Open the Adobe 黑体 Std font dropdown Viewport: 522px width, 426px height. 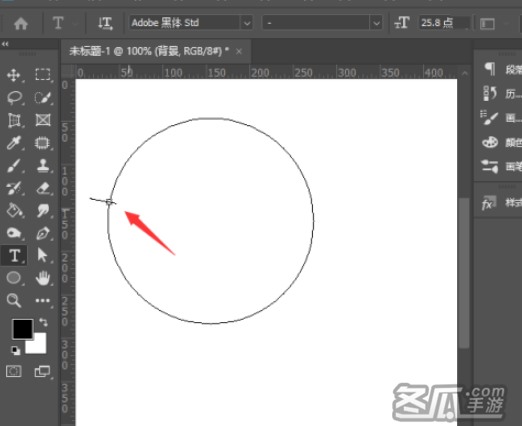click(x=247, y=23)
